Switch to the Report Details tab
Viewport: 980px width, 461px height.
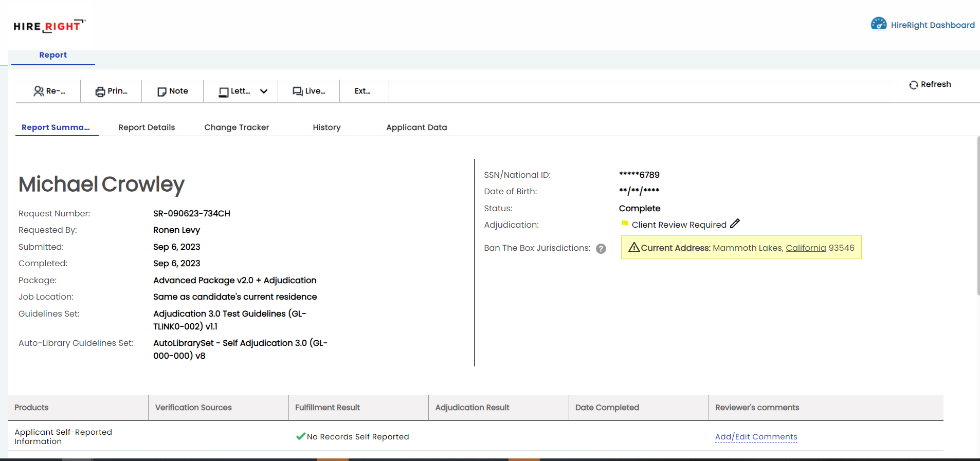tap(147, 127)
